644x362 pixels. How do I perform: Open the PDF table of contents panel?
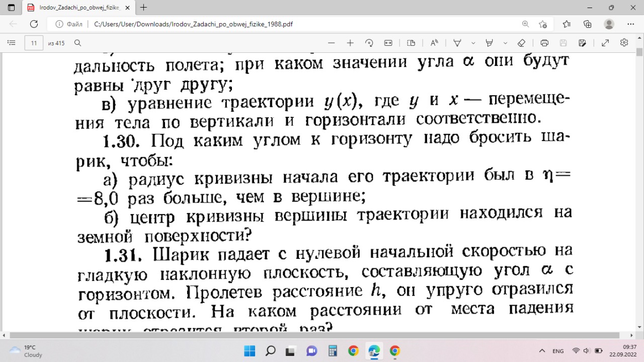pos(12,43)
